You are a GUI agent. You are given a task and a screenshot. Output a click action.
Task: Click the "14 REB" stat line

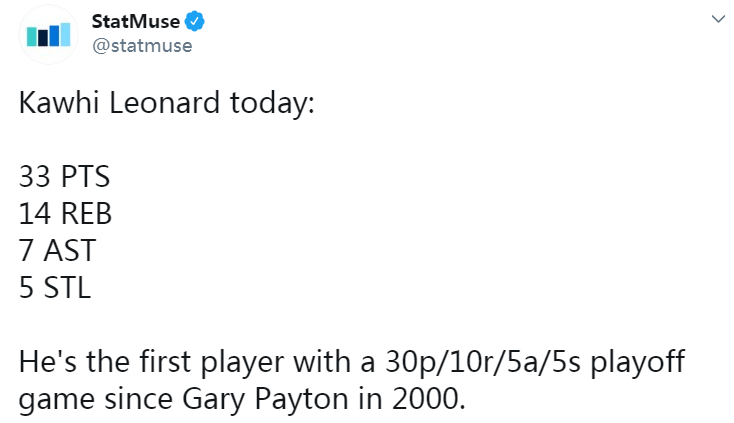tap(66, 213)
